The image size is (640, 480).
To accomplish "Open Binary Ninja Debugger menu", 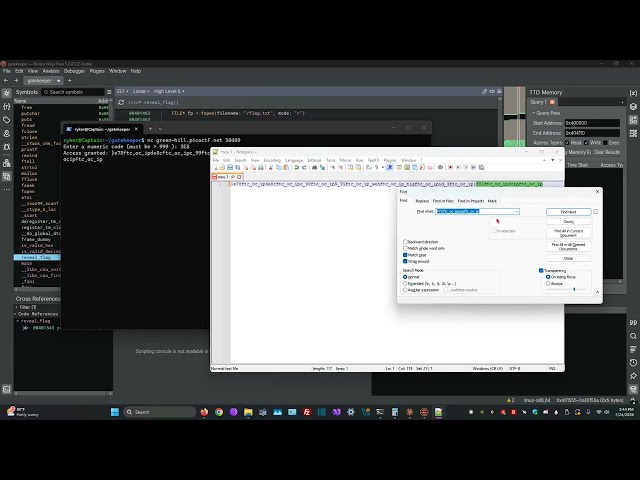I will pos(74,71).
